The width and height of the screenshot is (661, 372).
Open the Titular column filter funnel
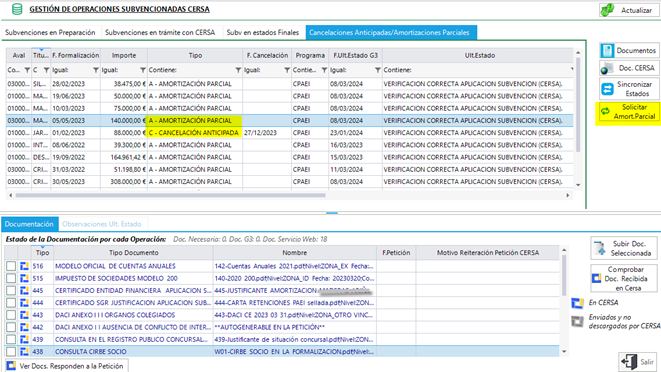click(x=46, y=70)
